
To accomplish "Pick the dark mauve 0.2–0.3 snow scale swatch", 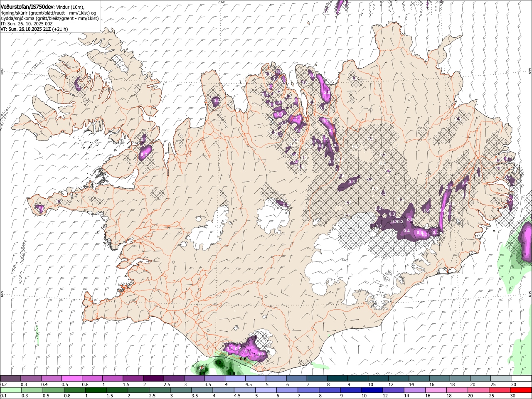I will point(10,378).
